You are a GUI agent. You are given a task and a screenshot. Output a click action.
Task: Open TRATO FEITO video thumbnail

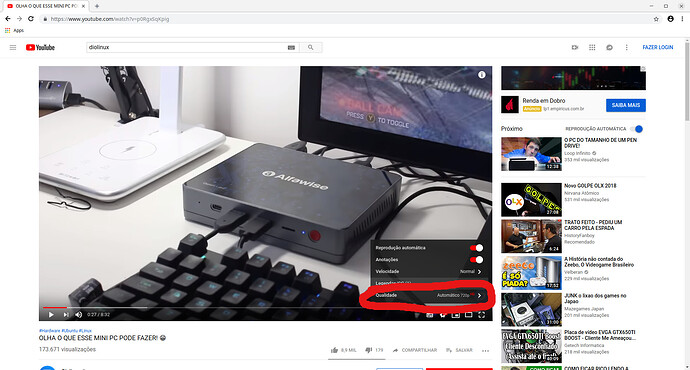pyautogui.click(x=531, y=236)
